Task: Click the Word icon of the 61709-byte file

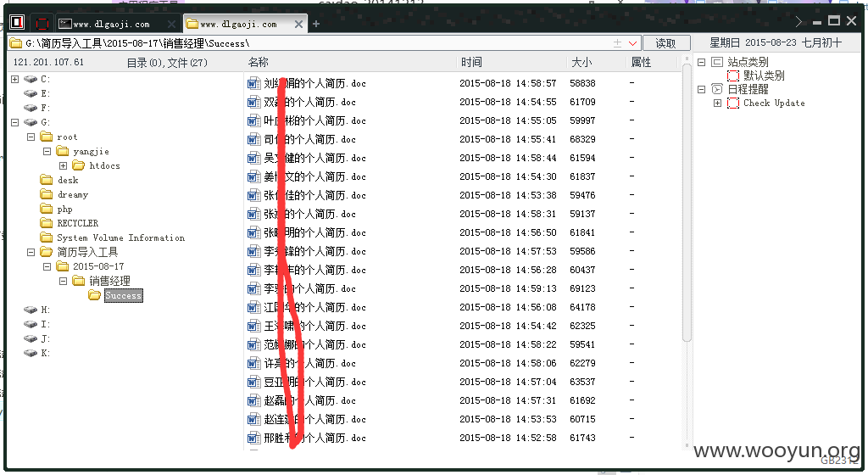Action: (x=253, y=102)
